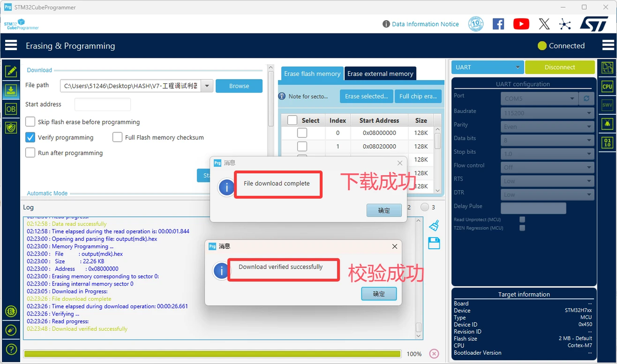Screen dimensions: 617x364
Task: Save the log using the floppy disk icon
Action: coord(434,244)
